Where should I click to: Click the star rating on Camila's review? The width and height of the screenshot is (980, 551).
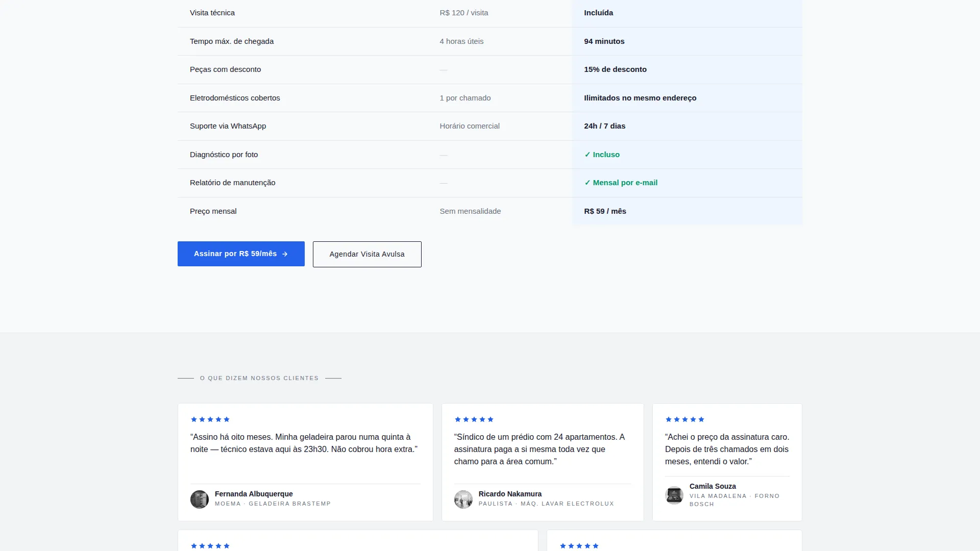tap(685, 419)
